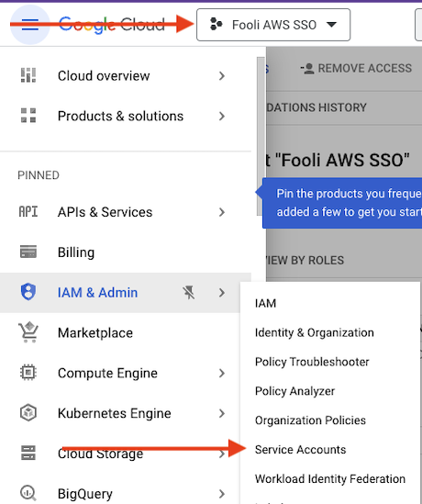This screenshot has height=504, width=422.
Task: Open the Fooli AWS SSO project selector
Action: coord(273,25)
